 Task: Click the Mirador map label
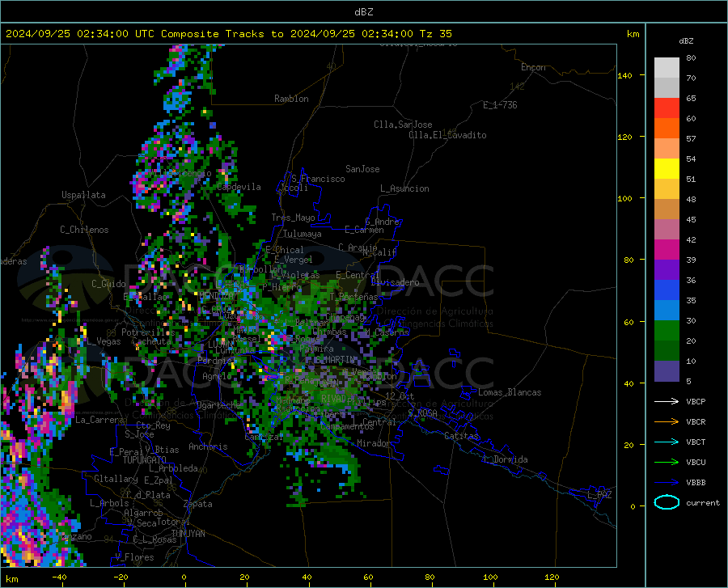(x=374, y=443)
